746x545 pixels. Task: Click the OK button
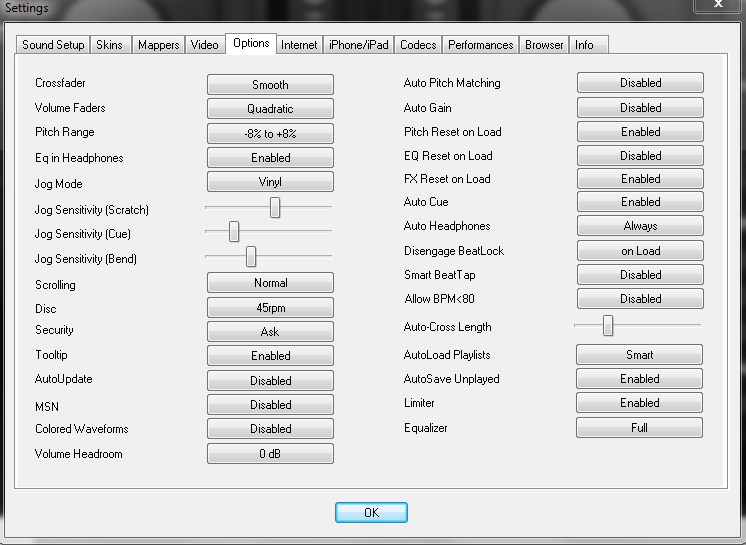tap(371, 512)
